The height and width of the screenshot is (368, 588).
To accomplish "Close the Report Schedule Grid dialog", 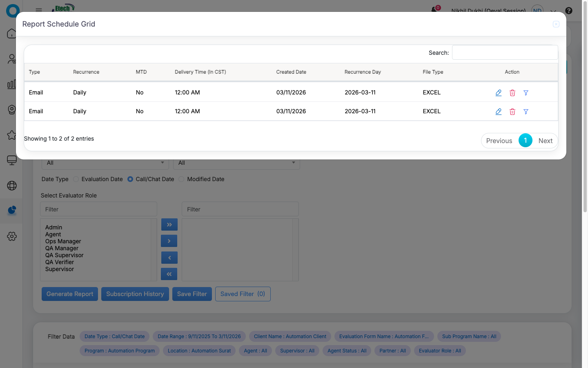I will click(x=556, y=24).
